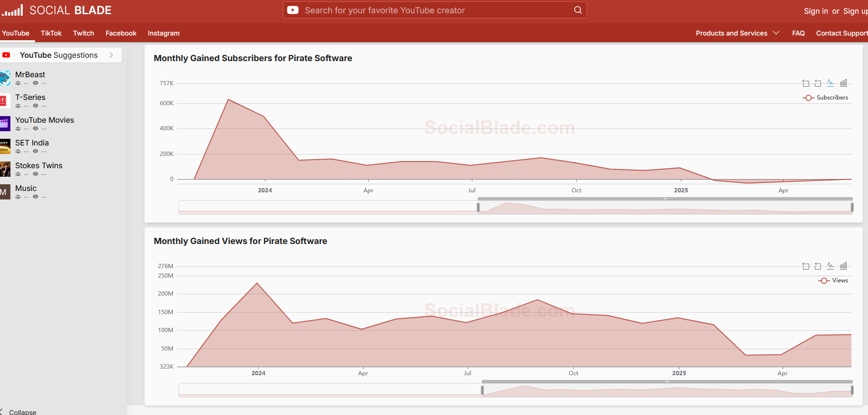Viewport: 868px width, 415px height.
Task: Click the YouTube icon in the search bar
Action: point(293,10)
